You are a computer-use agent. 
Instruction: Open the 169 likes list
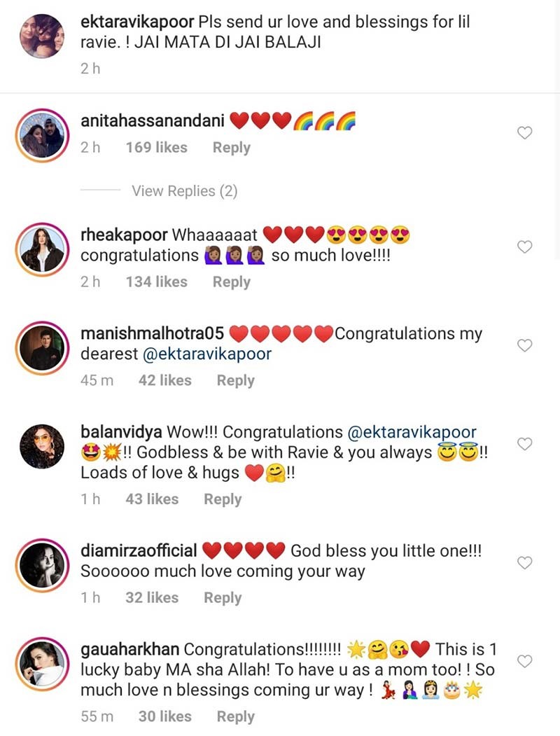click(156, 148)
